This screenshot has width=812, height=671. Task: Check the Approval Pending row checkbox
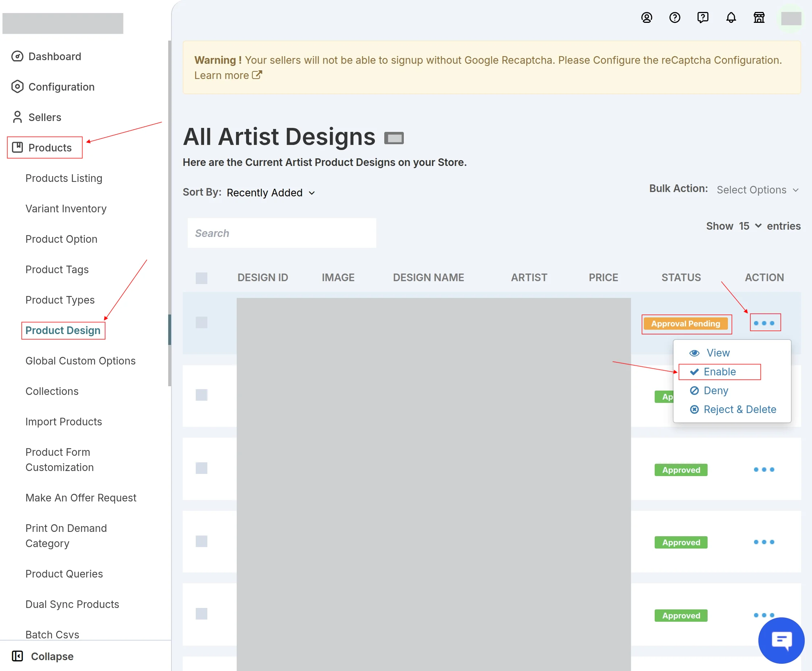click(x=202, y=322)
